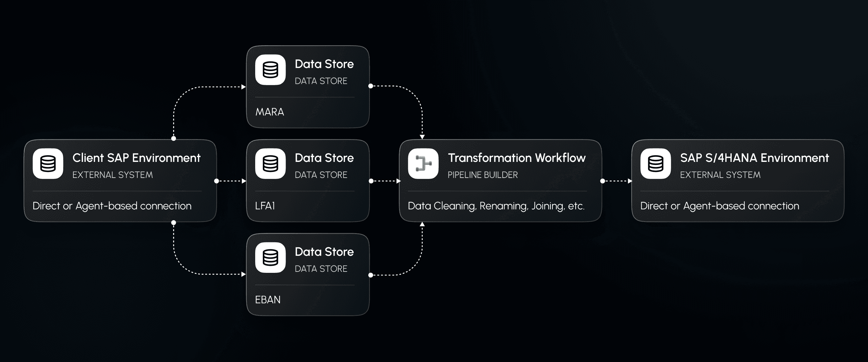Viewport: 868px width, 362px height.
Task: Click the SAP S/4HANA Environment database icon
Action: tap(655, 164)
